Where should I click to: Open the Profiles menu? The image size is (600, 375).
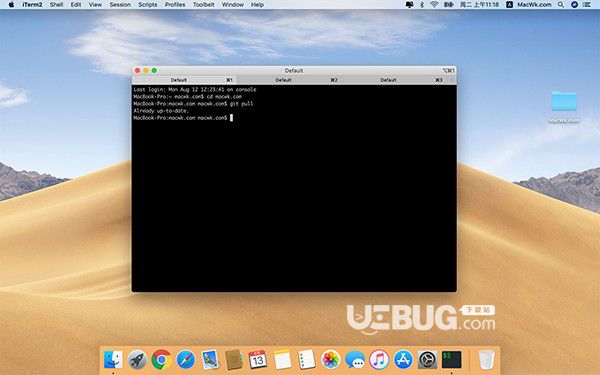pyautogui.click(x=175, y=5)
